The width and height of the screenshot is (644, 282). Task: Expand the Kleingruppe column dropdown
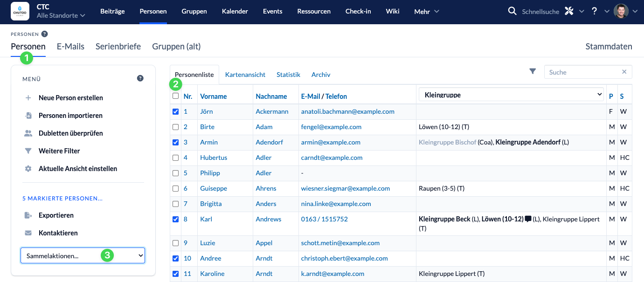[x=511, y=95]
